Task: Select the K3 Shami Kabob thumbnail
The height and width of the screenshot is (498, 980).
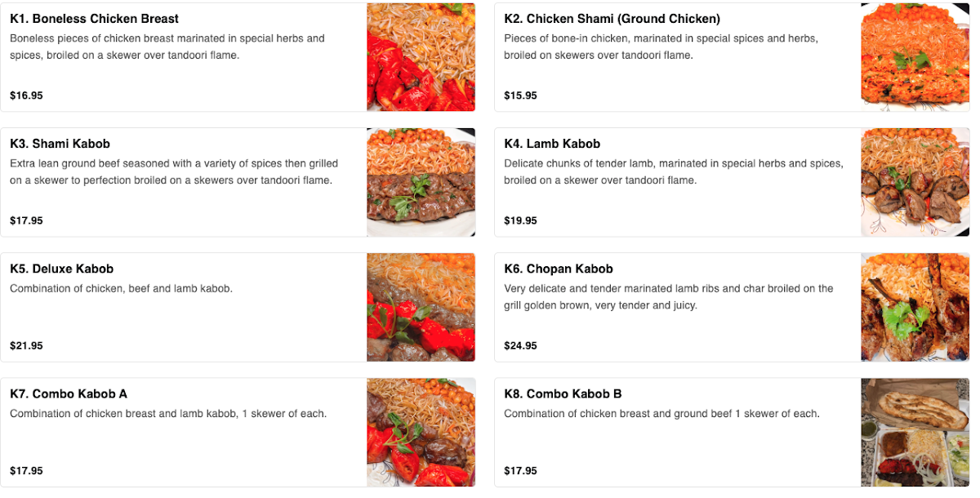Action: pos(421,182)
